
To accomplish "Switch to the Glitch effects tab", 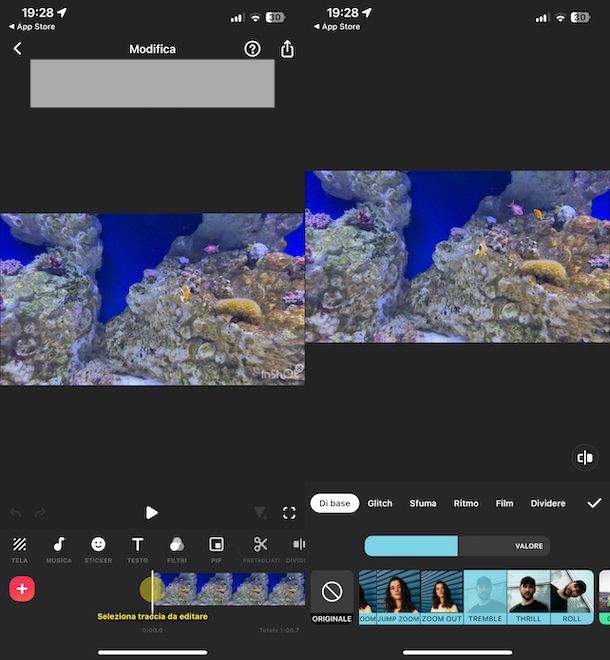I will [x=380, y=503].
